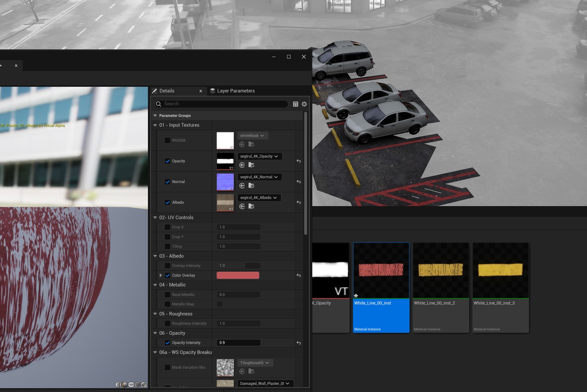This screenshot has height=392, width=587.
Task: Set preview mesh to plane
Action: pyautogui.click(x=131, y=384)
